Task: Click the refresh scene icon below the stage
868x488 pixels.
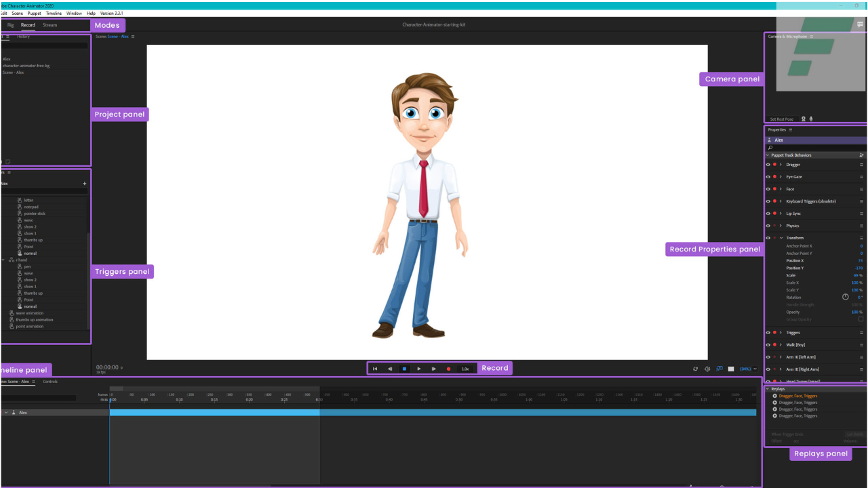Action: pyautogui.click(x=695, y=369)
